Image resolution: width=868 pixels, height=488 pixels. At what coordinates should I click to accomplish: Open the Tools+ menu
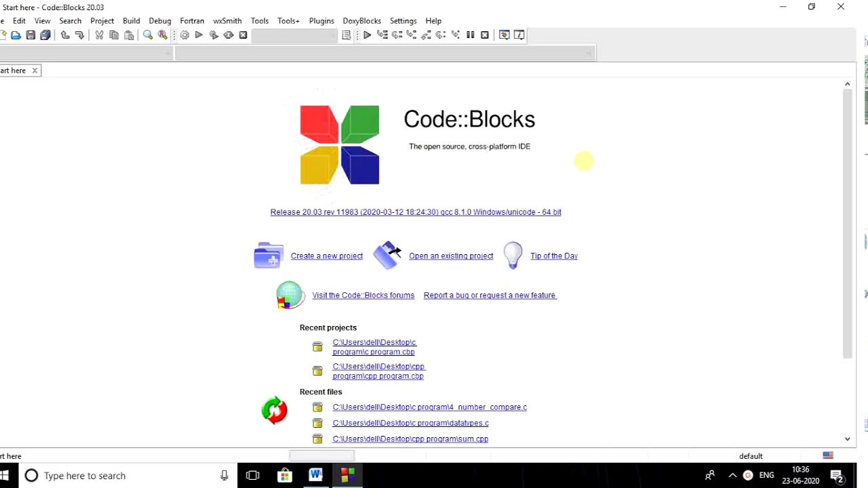point(288,21)
